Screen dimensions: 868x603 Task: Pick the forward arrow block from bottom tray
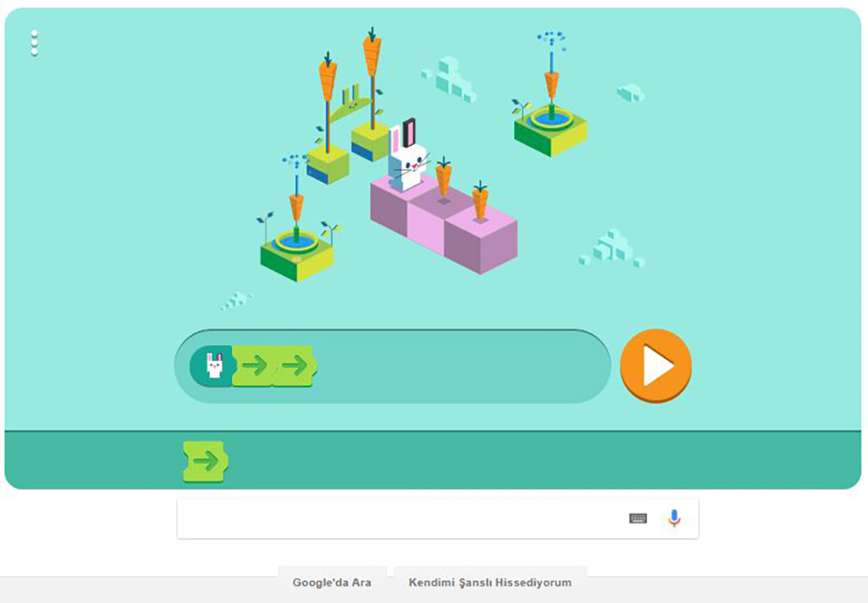205,461
